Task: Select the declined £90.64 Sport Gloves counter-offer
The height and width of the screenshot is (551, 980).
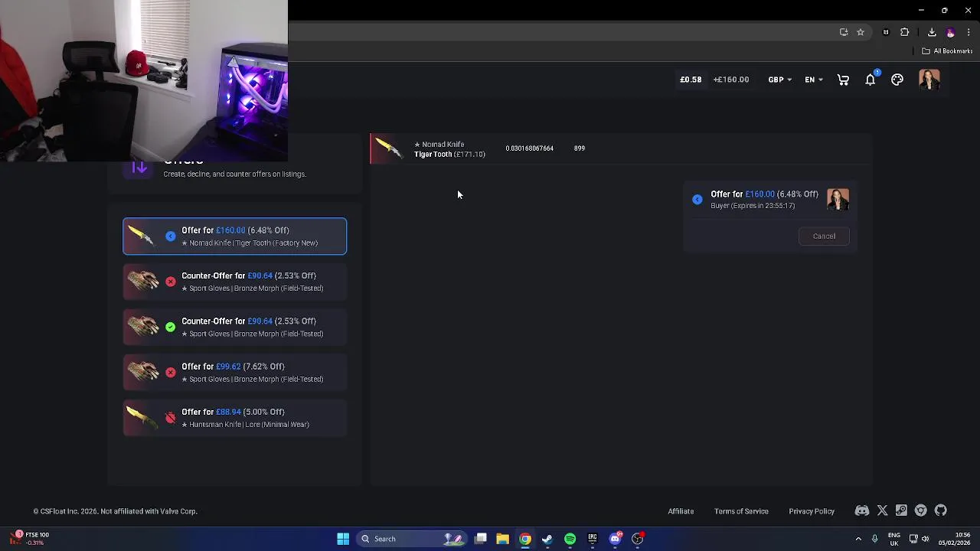Action: pyautogui.click(x=234, y=282)
